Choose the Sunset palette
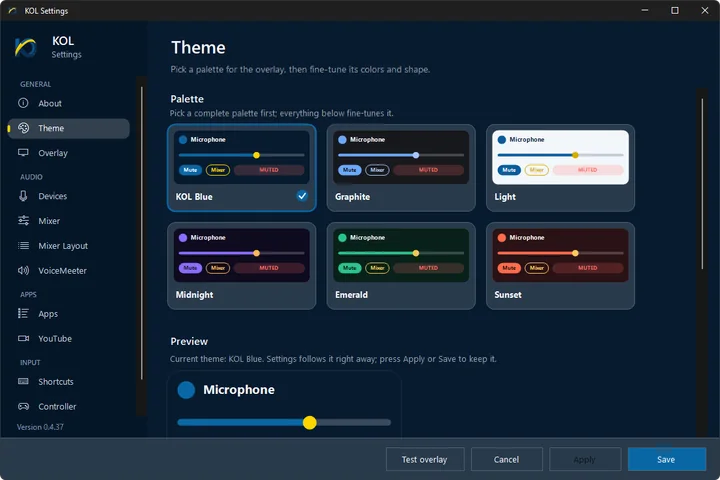This screenshot has height=480, width=720. 560,265
